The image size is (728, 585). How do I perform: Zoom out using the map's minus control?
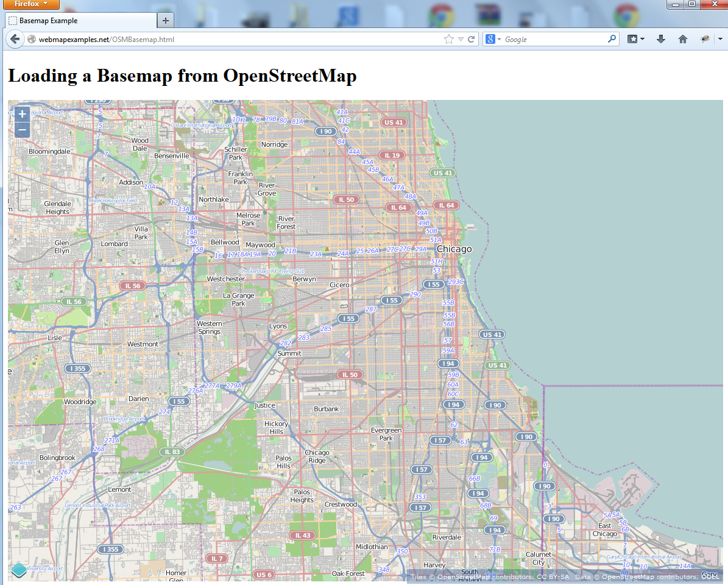click(x=21, y=129)
